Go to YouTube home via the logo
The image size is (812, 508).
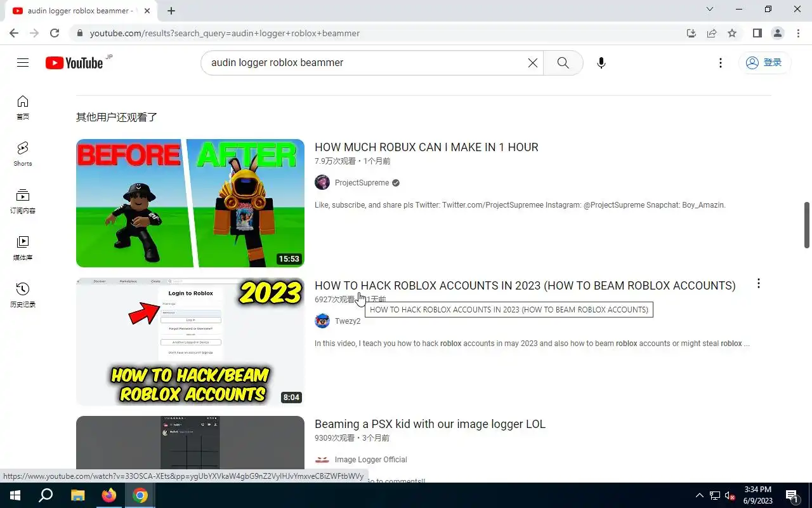click(x=74, y=63)
